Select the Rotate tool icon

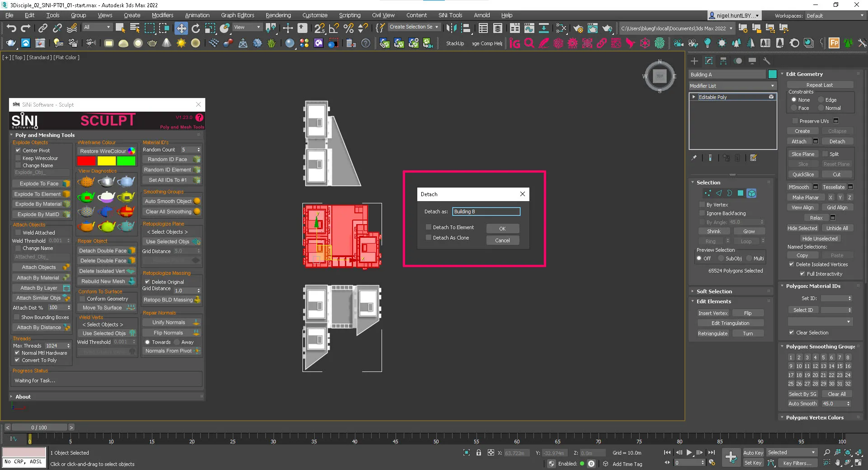tap(196, 28)
